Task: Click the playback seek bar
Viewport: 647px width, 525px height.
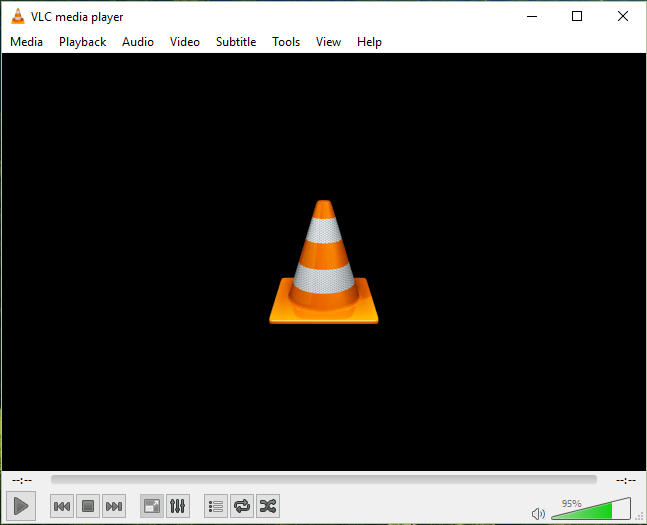Action: point(324,480)
